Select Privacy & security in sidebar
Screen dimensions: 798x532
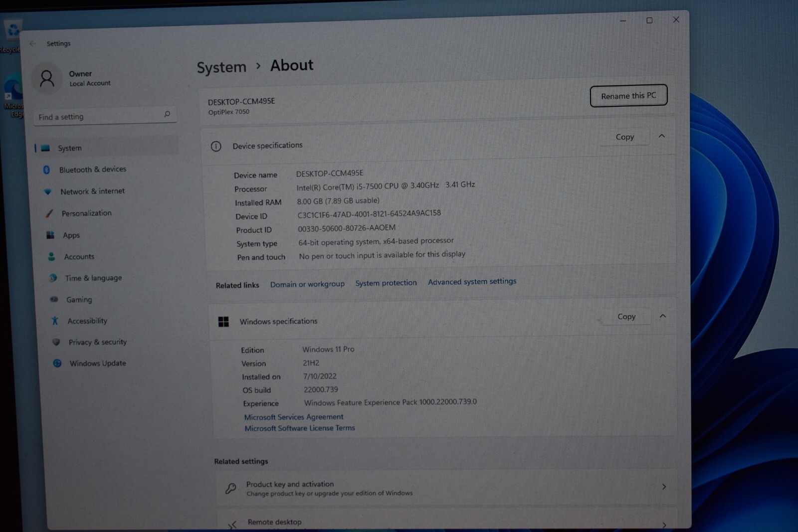97,342
